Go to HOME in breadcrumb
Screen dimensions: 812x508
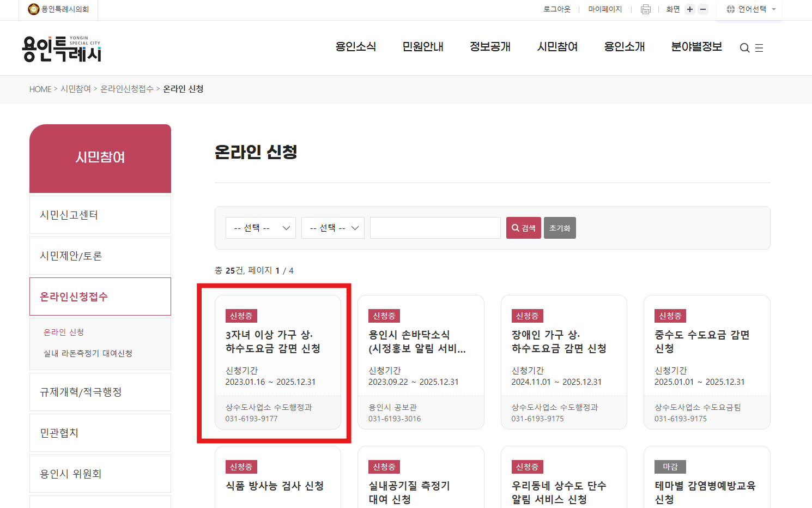[40, 89]
